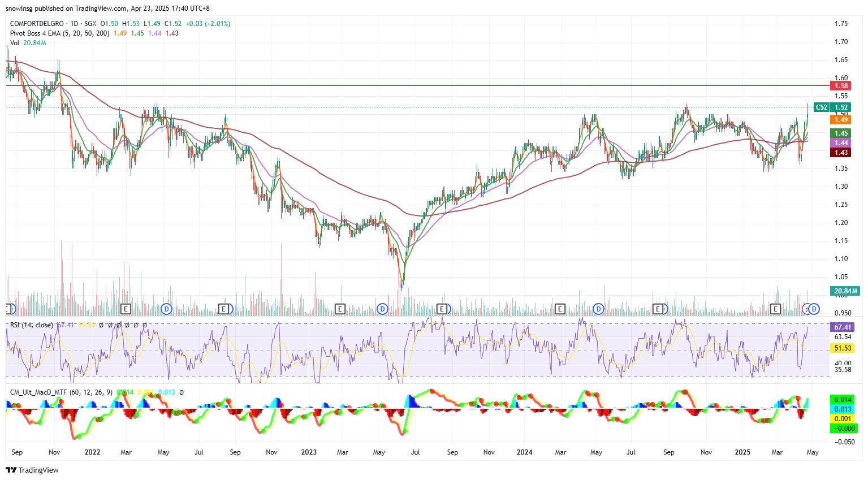Click the dividend D marker near May 2023

pyautogui.click(x=383, y=309)
